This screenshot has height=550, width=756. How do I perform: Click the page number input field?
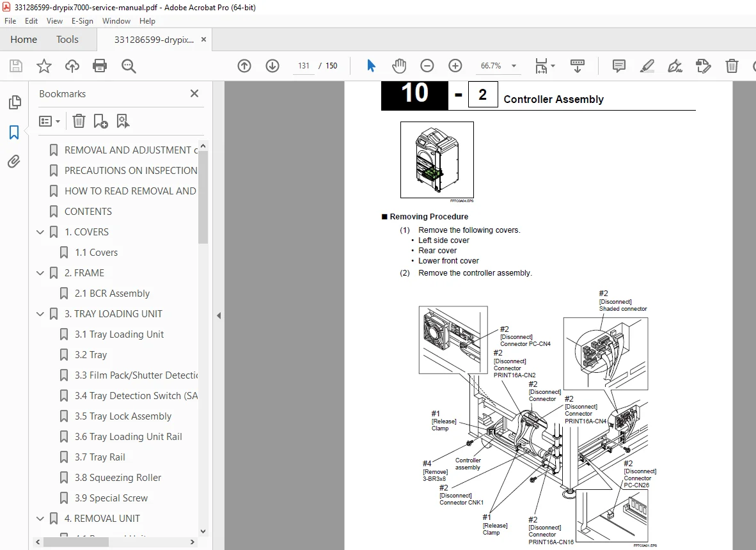[304, 66]
